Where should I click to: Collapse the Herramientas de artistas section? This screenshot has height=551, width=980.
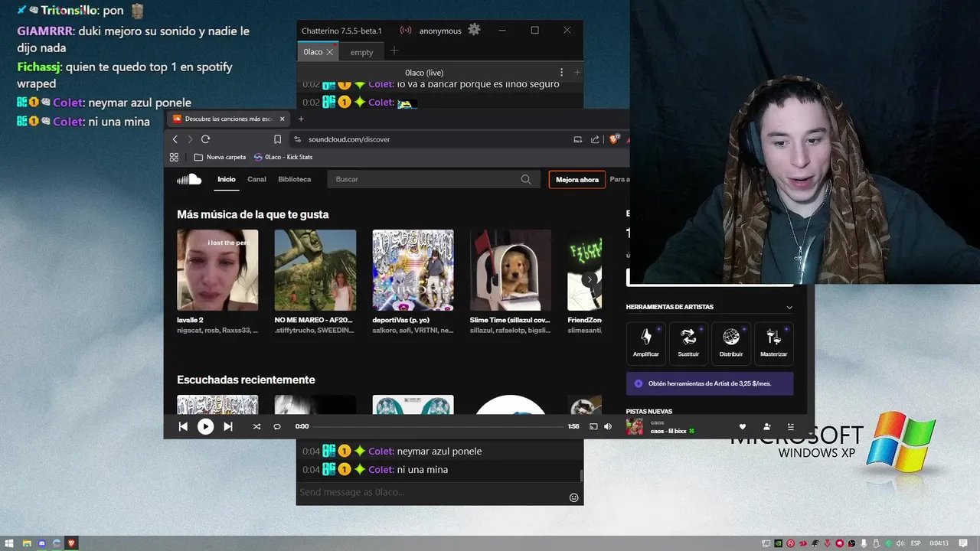(789, 307)
